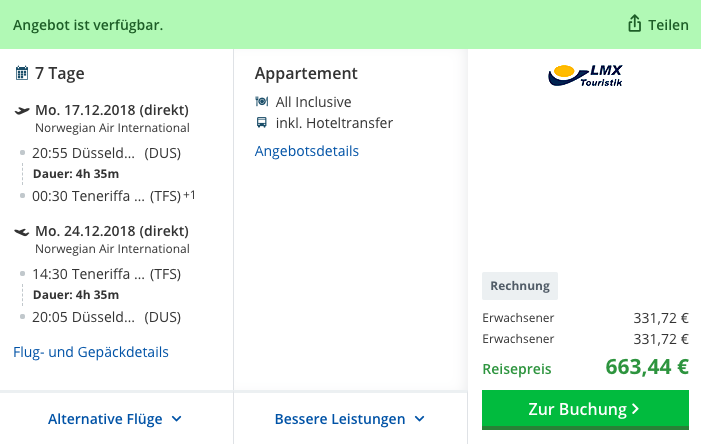Open the Angebotsdetails link
Image resolution: width=701 pixels, height=444 pixels.
click(x=307, y=151)
